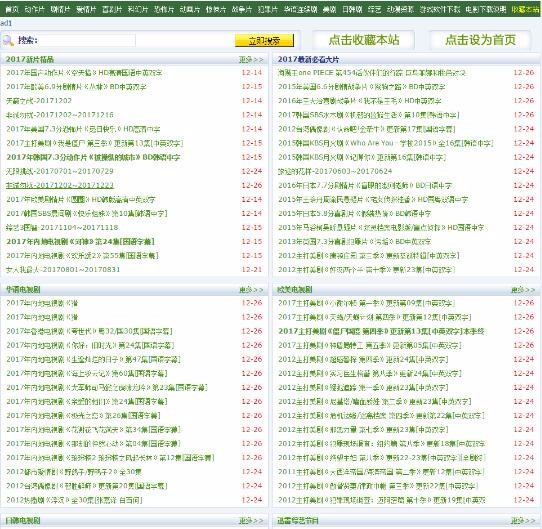Viewport: 542px width, 529px height.
Task: Open the 2017韩国SBS 第10集 entry dated 12-14
Action: (x=86, y=213)
